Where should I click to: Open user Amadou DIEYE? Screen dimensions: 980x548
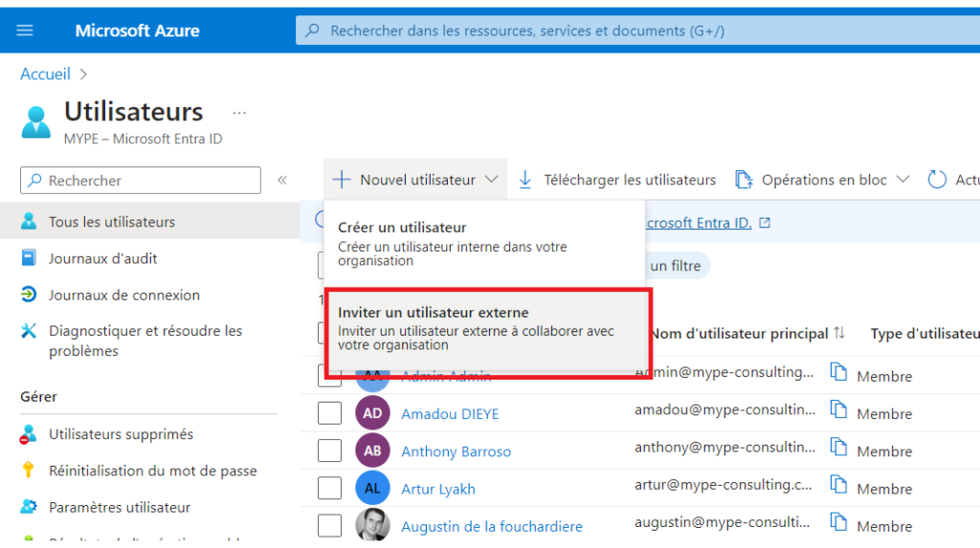click(450, 414)
